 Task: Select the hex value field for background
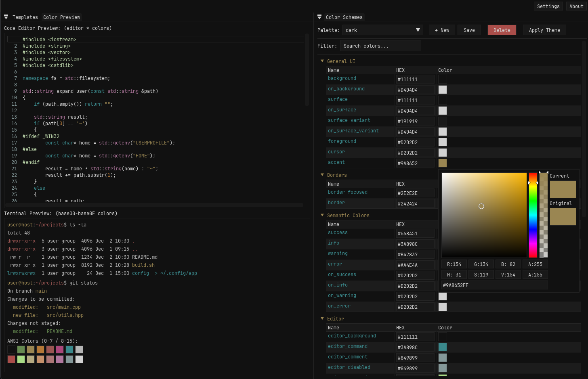[415, 80]
